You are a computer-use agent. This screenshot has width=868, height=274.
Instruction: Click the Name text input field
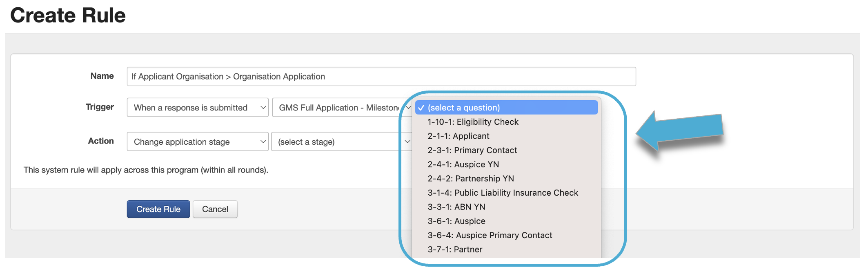pyautogui.click(x=381, y=77)
